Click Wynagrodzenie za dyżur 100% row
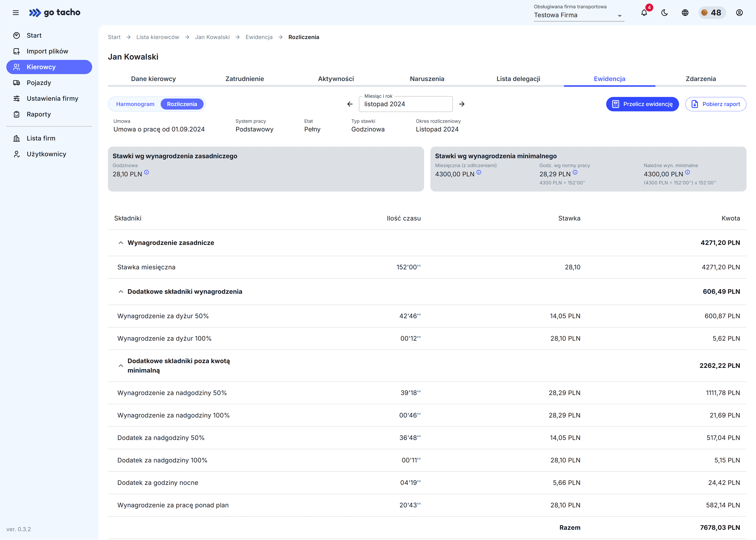Image resolution: width=756 pixels, height=540 pixels. point(427,338)
